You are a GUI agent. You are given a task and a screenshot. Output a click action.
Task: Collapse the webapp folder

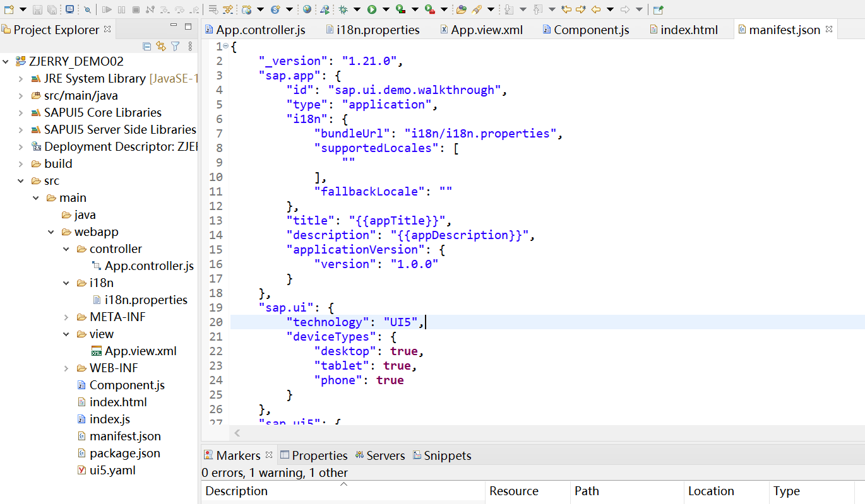pos(52,231)
